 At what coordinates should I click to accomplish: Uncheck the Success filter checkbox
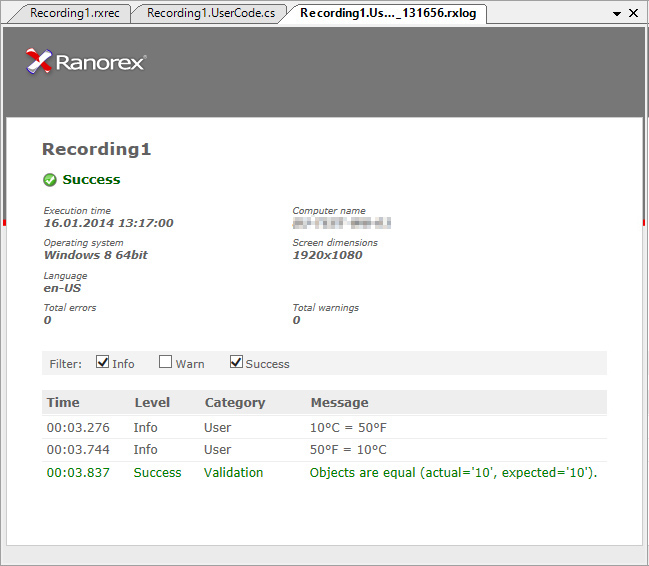coord(236,361)
